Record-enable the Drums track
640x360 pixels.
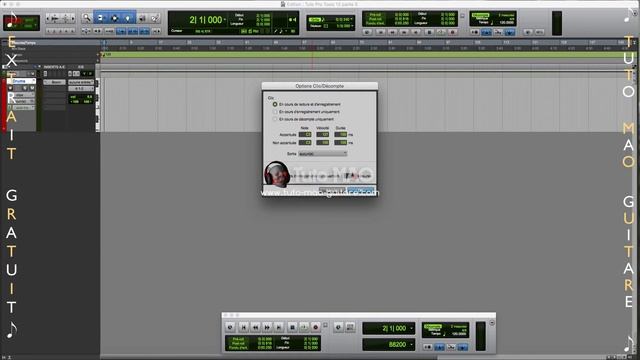(x=11, y=88)
